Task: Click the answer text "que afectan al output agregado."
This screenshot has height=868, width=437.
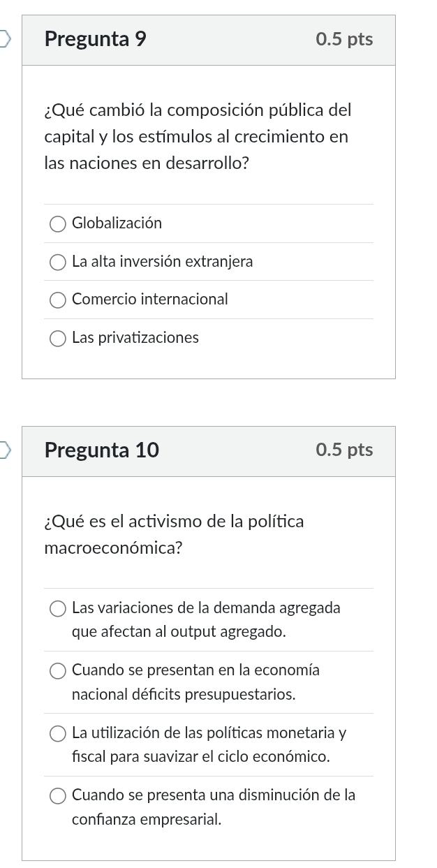Action: 179,632
